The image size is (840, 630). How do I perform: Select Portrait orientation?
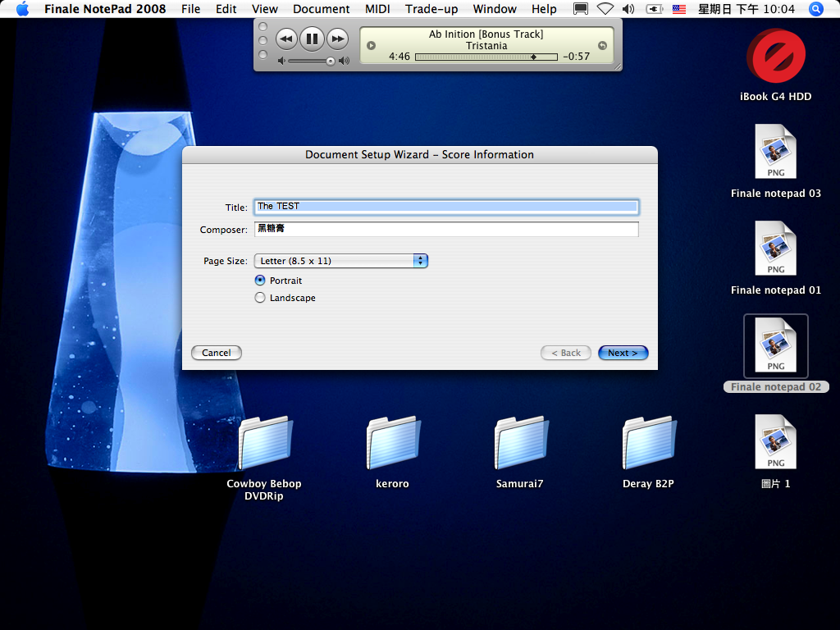261,281
